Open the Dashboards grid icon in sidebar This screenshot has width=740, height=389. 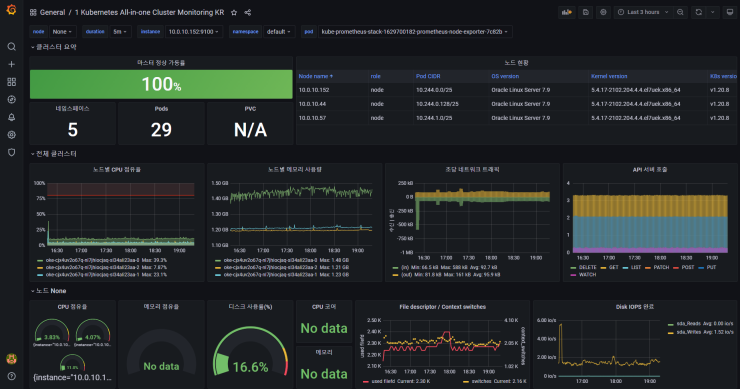tap(11, 82)
